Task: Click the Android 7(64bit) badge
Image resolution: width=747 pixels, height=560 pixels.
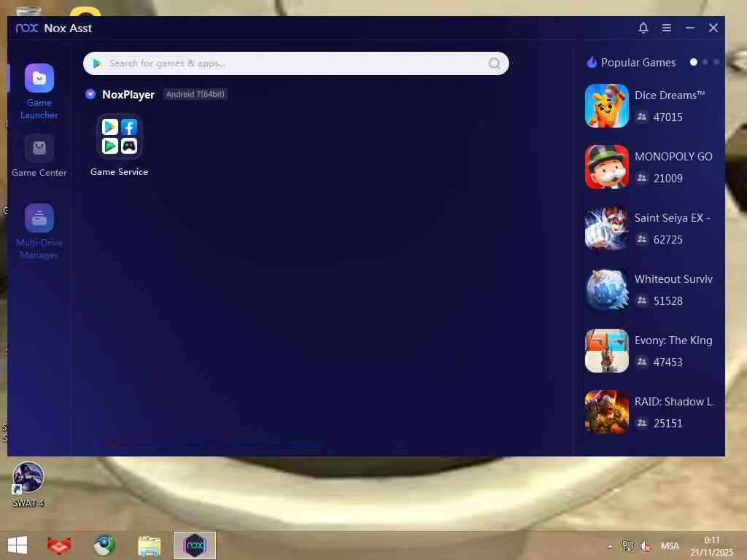Action: 195,94
